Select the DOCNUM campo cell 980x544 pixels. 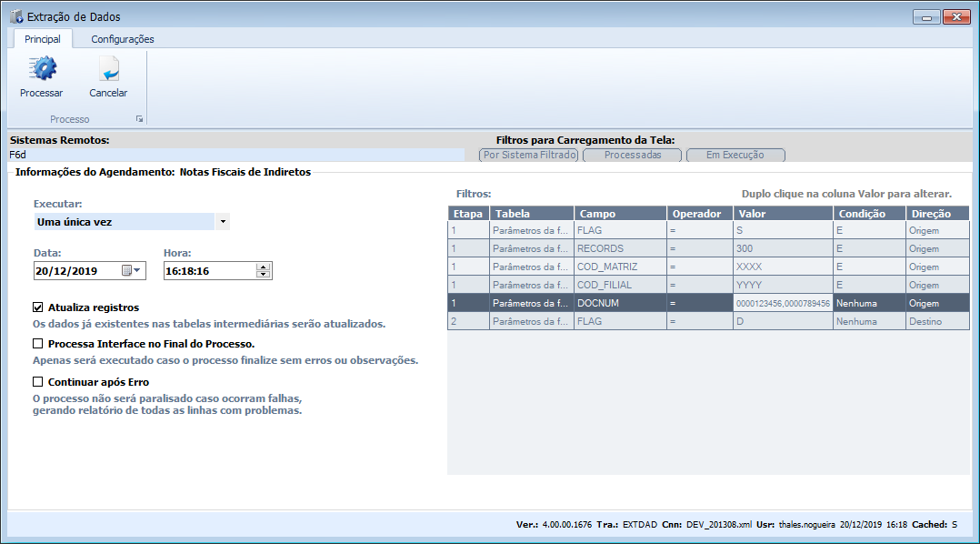(x=621, y=303)
